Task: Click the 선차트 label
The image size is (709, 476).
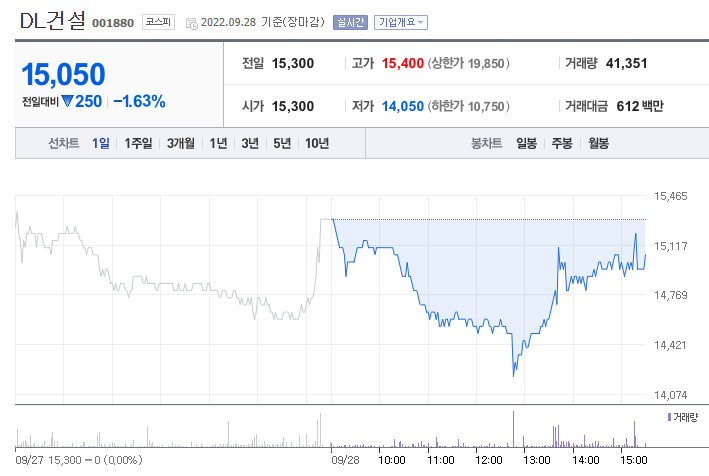Action: click(63, 143)
